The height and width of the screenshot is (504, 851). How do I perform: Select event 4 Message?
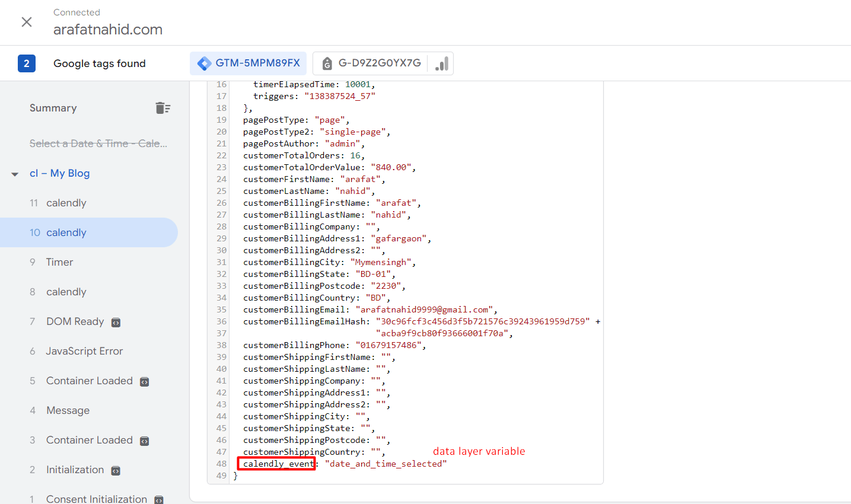point(89,410)
